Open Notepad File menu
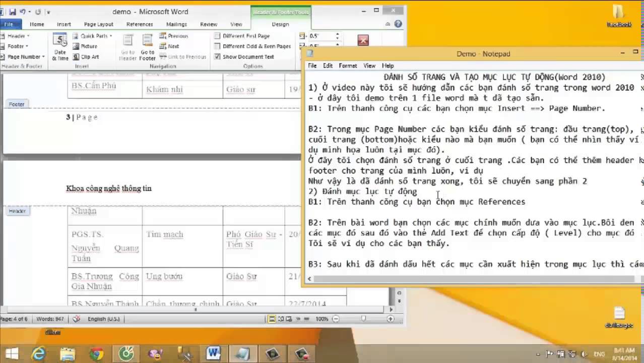 (312, 66)
